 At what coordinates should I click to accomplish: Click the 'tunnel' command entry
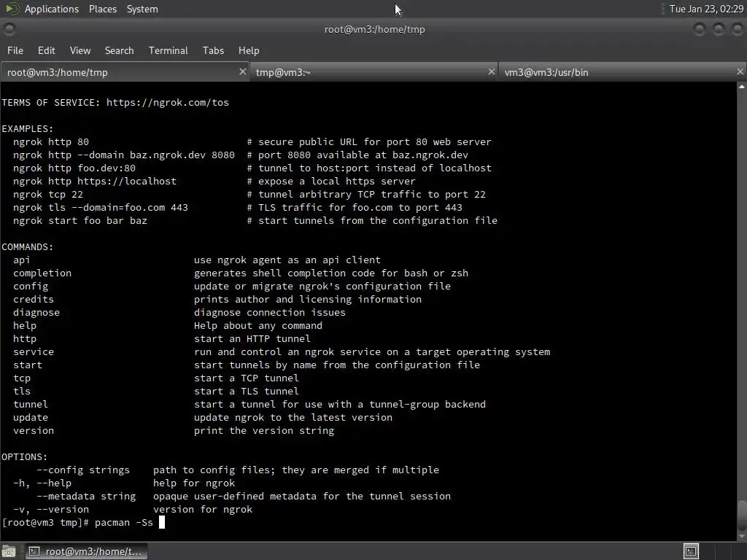click(31, 404)
